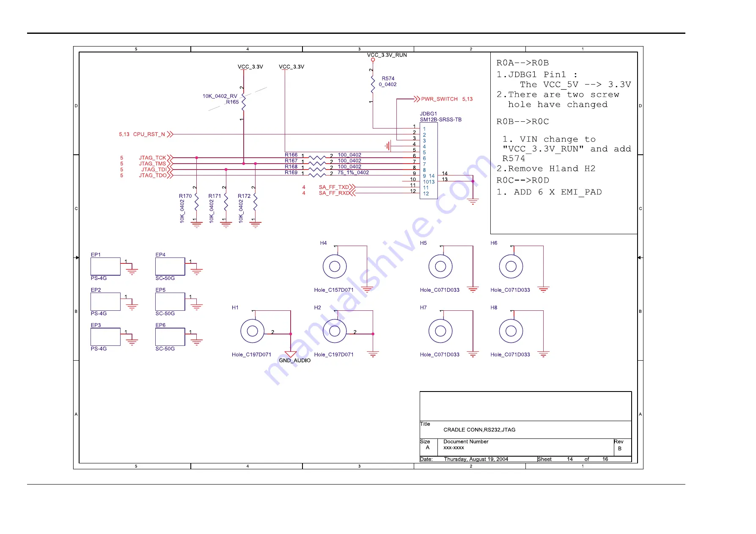Click the H4 mounting hole symbol
Image resolution: width=756 pixels, height=534 pixels.
tap(335, 266)
